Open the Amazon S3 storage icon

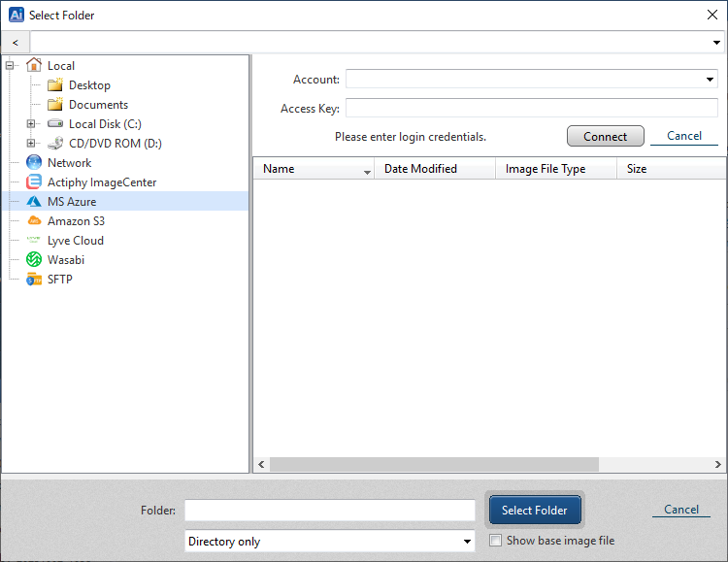click(34, 221)
